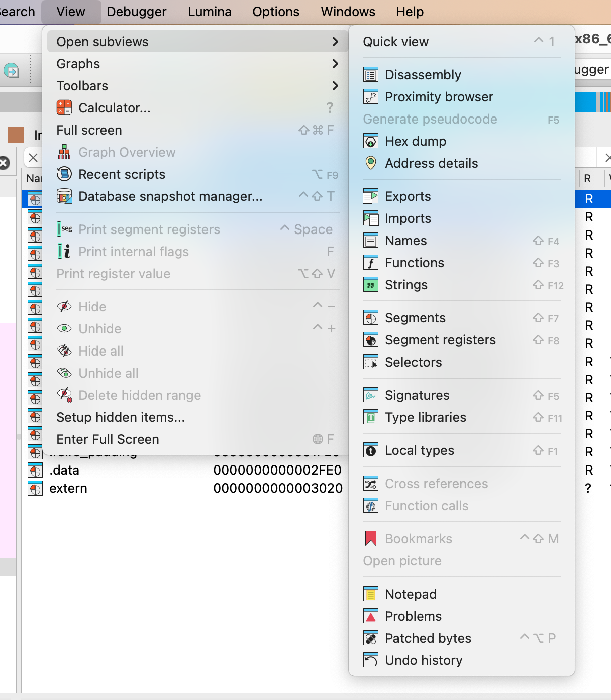Open Patched bytes icon
This screenshot has width=611, height=700.
[x=371, y=638]
